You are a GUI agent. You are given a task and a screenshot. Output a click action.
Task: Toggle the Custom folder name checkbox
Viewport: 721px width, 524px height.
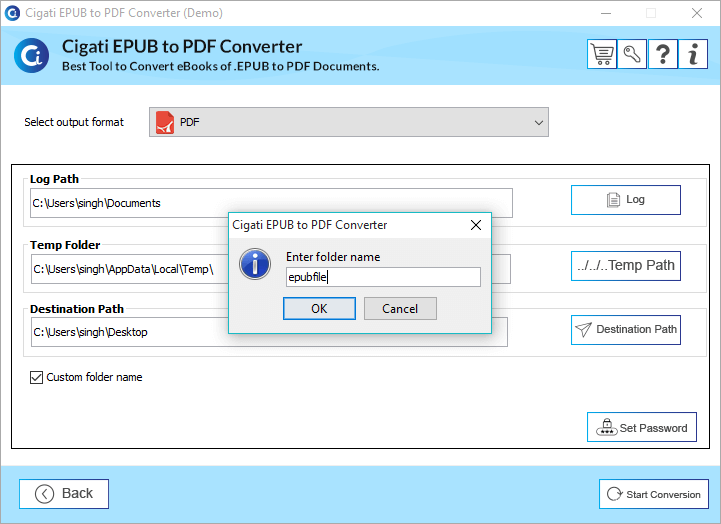coord(36,377)
